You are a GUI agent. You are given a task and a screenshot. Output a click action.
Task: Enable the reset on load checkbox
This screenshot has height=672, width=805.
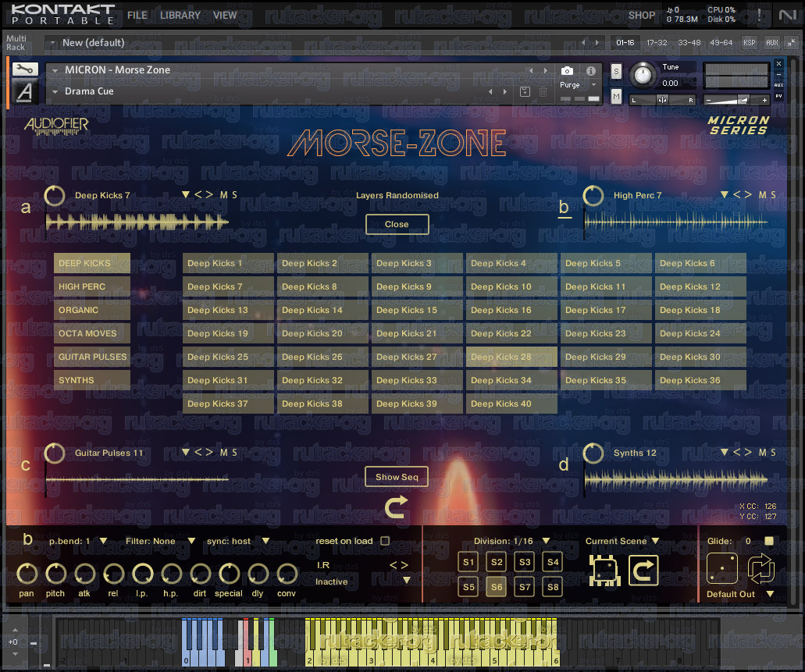pyautogui.click(x=385, y=541)
